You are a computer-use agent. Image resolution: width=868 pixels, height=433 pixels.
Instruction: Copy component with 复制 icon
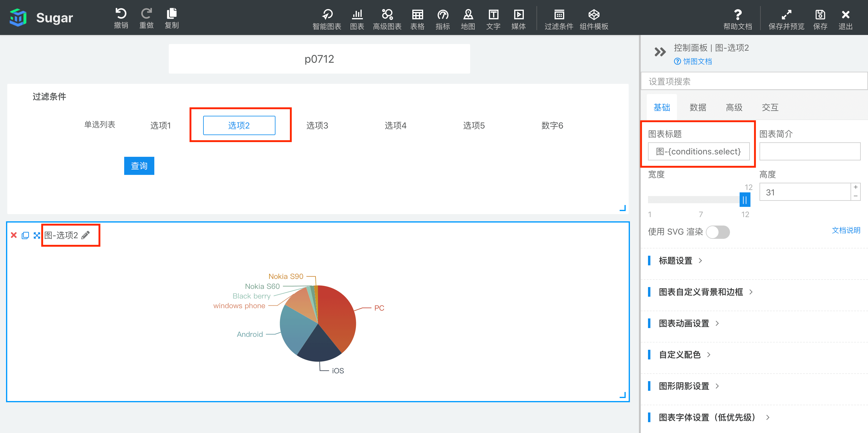tap(171, 18)
